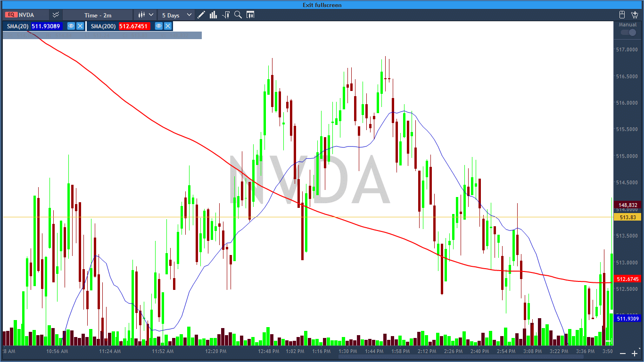This screenshot has width=644, height=362.
Task: Select the pencil drawing tool
Action: point(201,15)
